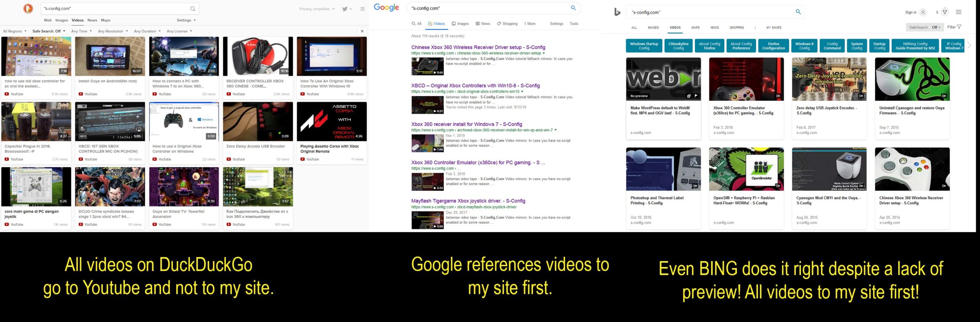Open Google Settings link

(x=556, y=24)
